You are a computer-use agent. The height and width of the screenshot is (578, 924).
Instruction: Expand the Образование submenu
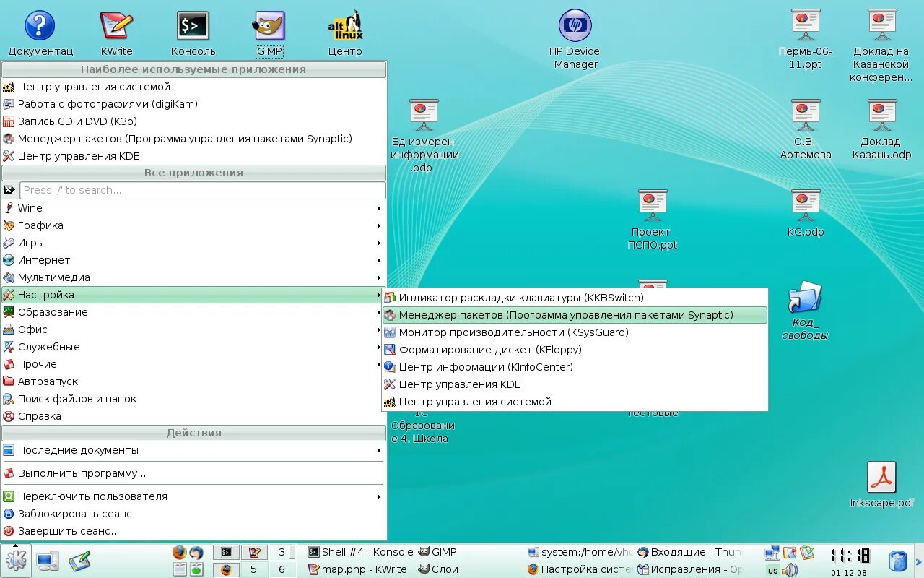(193, 312)
